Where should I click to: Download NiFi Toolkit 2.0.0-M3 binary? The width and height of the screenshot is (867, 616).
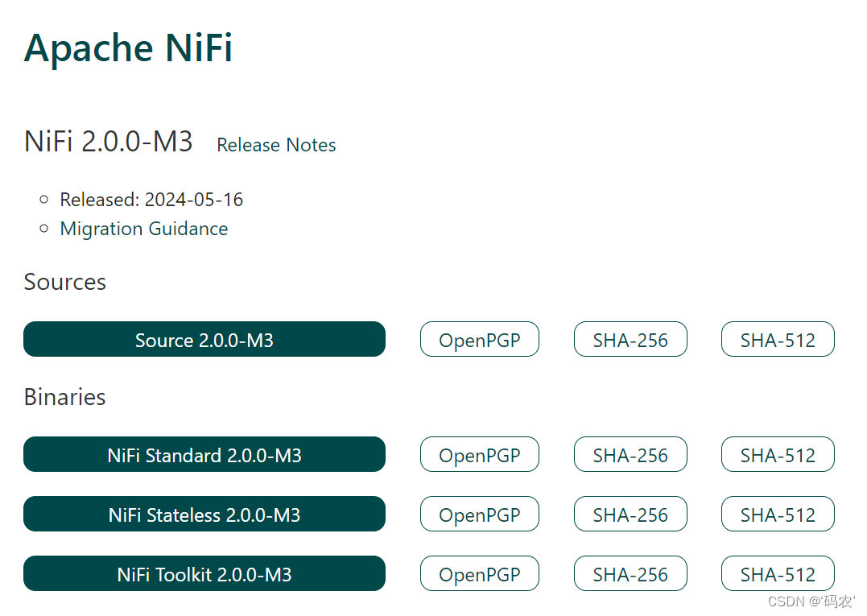click(x=204, y=573)
